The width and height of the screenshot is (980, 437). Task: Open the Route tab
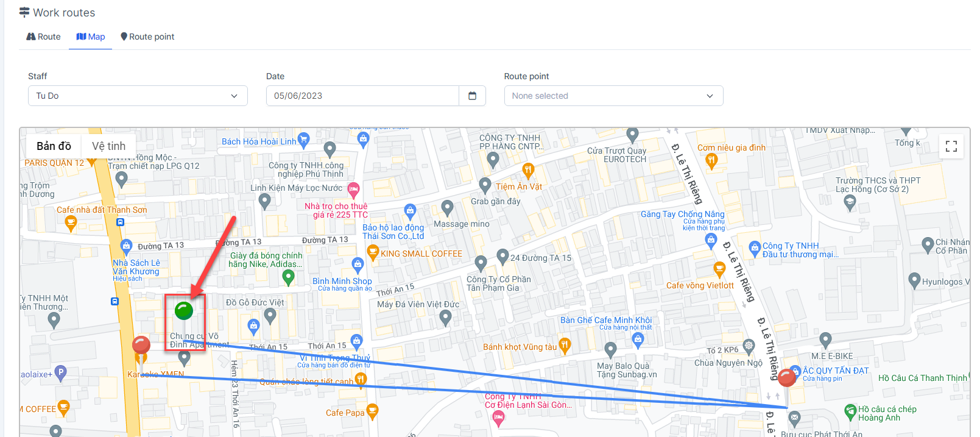(x=44, y=37)
